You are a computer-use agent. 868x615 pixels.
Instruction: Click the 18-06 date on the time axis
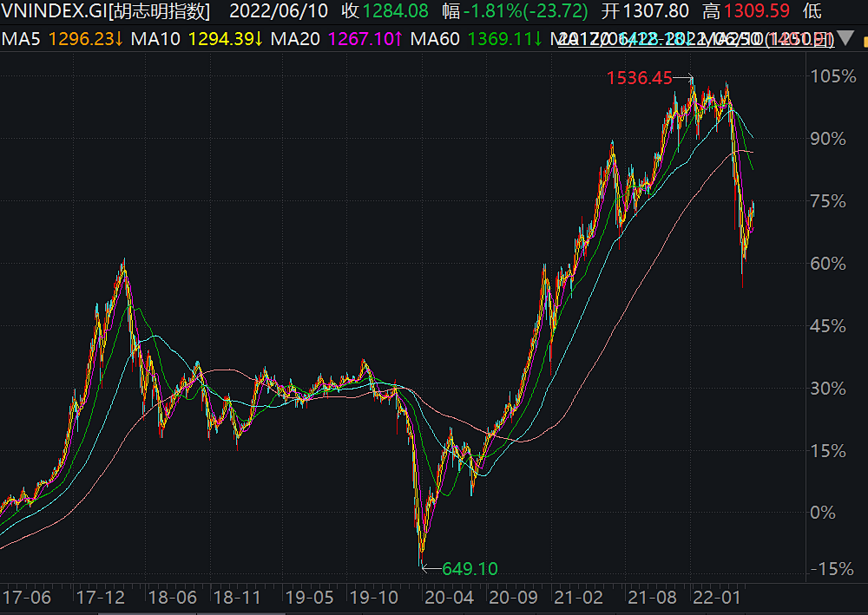coord(173,598)
